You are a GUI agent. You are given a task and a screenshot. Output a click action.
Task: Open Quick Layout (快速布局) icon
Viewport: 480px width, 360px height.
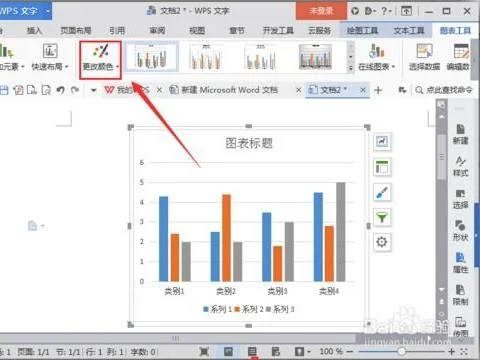(50, 51)
